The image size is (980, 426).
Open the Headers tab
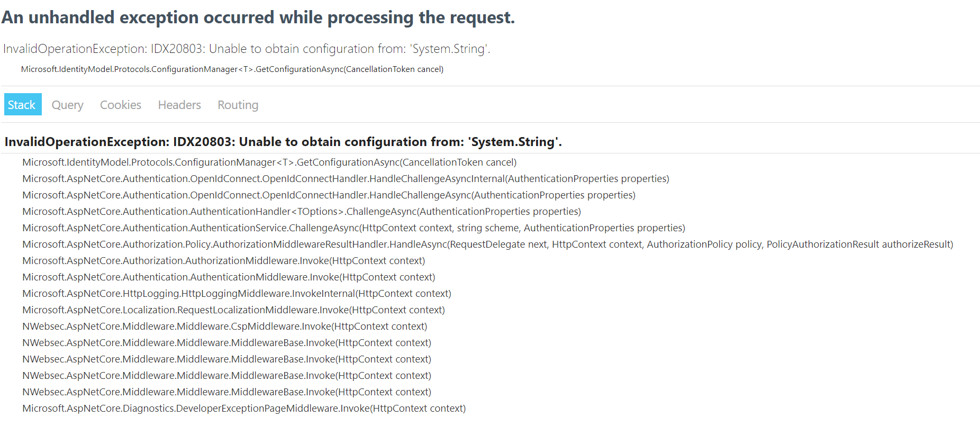pyautogui.click(x=179, y=104)
